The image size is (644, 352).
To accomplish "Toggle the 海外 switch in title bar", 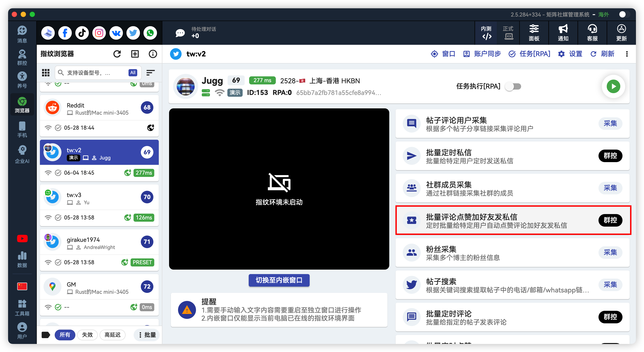I will click(625, 15).
